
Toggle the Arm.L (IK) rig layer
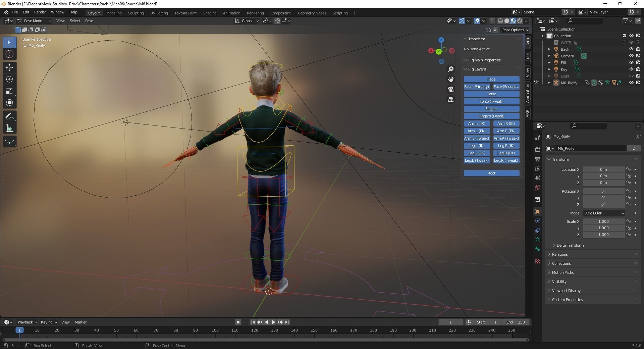click(477, 123)
